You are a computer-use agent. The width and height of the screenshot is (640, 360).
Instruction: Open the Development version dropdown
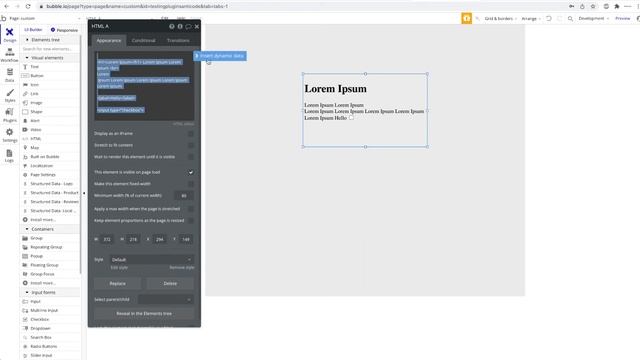coord(593,18)
